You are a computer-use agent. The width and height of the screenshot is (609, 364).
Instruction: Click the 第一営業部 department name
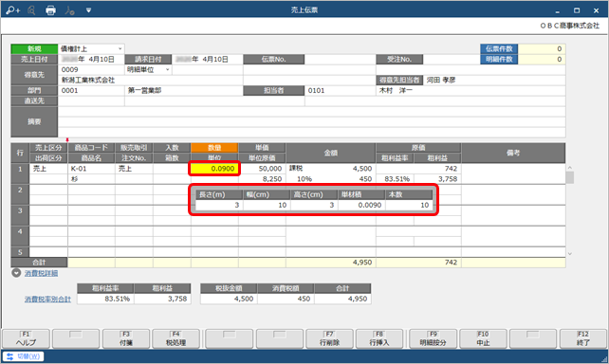pos(144,90)
